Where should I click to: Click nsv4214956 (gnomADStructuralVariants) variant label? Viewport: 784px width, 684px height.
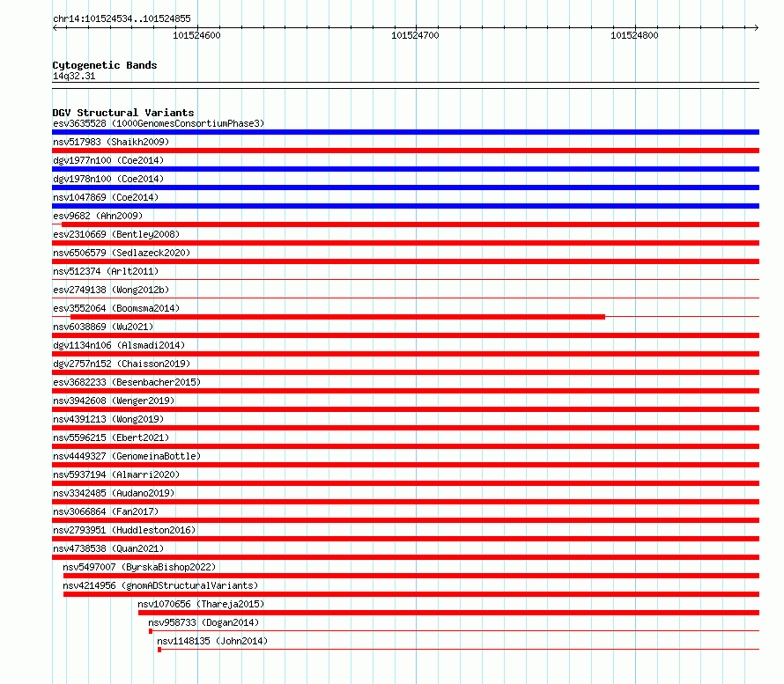pos(160,585)
